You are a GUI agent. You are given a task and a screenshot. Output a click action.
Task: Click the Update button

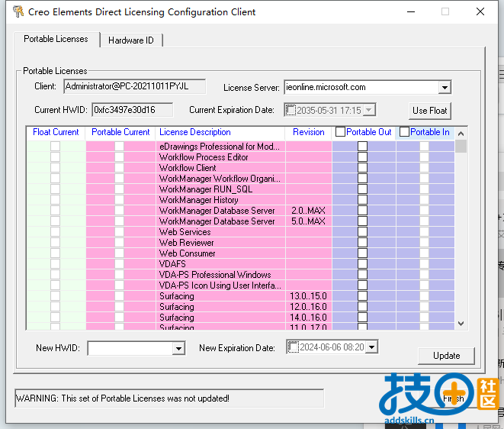click(x=446, y=356)
